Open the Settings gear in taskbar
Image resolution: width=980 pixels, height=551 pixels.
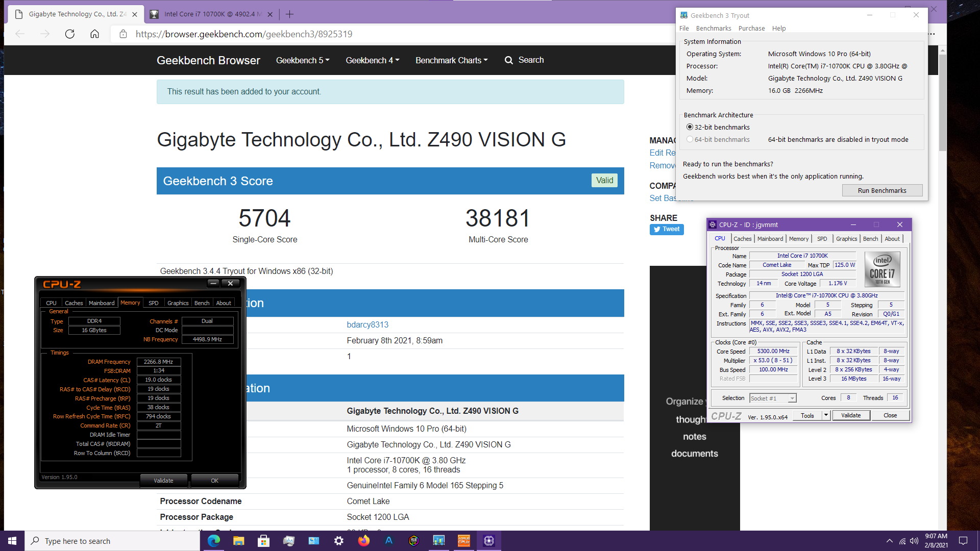pyautogui.click(x=339, y=541)
